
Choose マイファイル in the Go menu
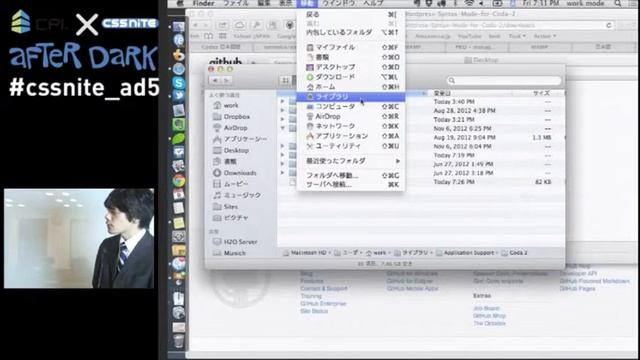pos(351,47)
